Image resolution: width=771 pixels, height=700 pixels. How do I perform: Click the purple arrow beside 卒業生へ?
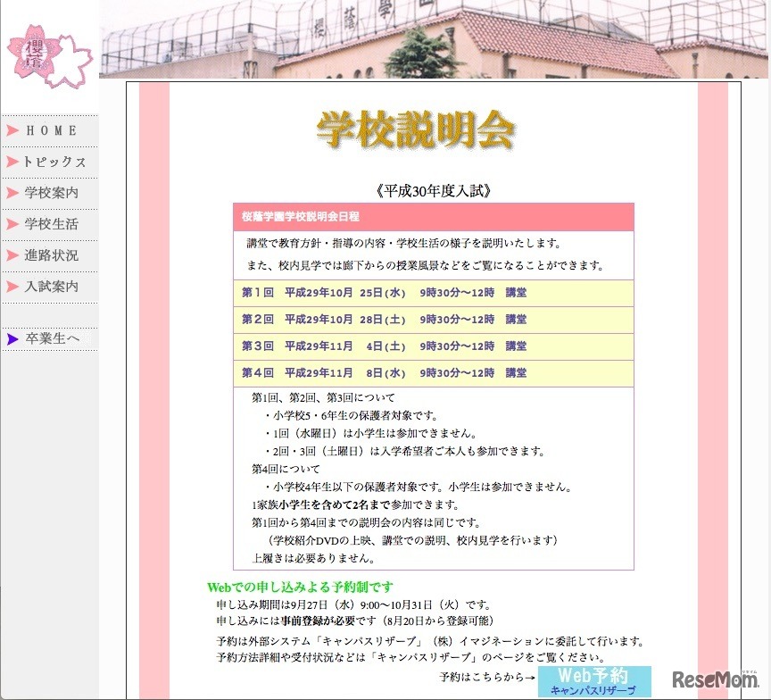coord(11,338)
